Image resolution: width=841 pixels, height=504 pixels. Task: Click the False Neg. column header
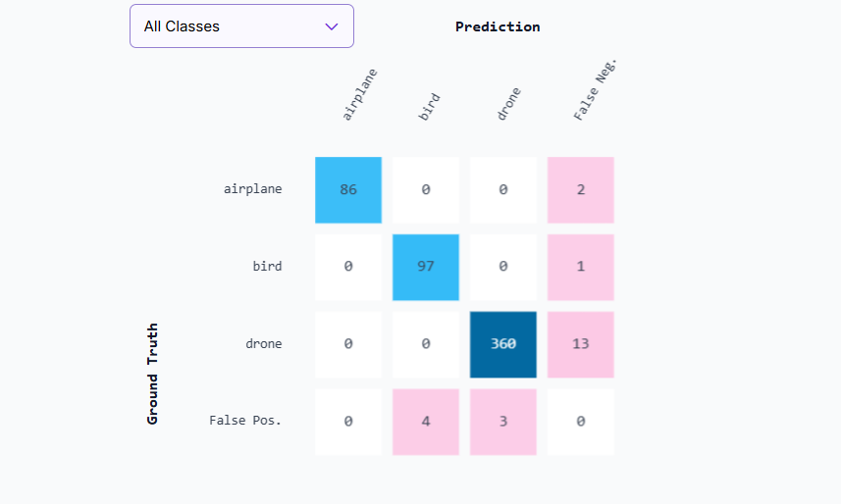coord(599,90)
